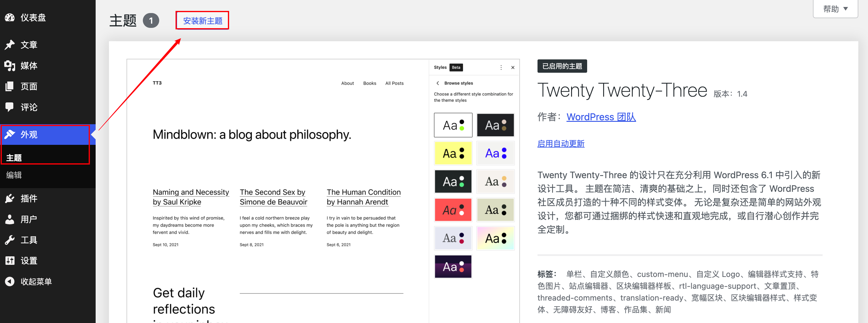Click the Sept 10, 2021 post date
868x323 pixels.
click(166, 245)
